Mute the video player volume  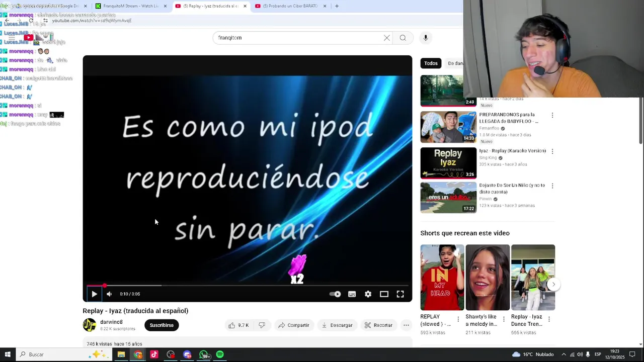(109, 294)
